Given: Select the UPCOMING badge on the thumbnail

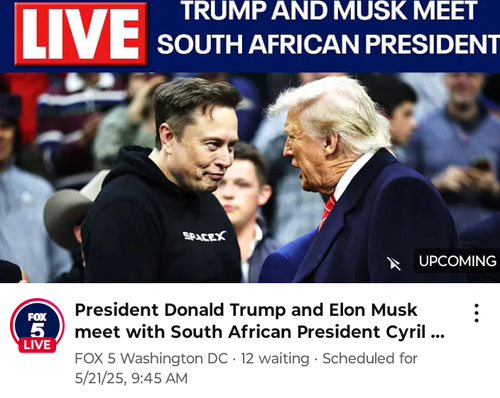Looking at the screenshot, I should [x=457, y=261].
